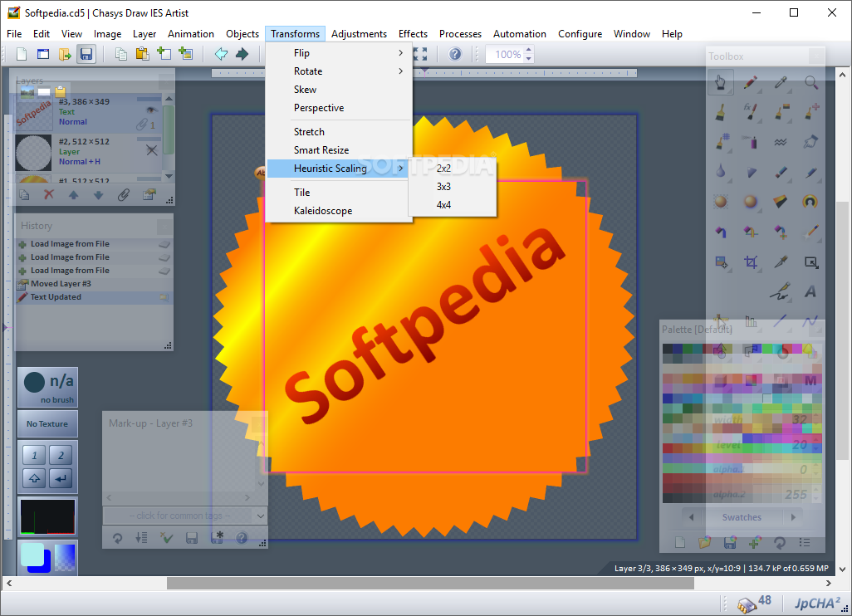Choose 2x2 heuristic scaling
The width and height of the screenshot is (852, 616).
coord(452,169)
